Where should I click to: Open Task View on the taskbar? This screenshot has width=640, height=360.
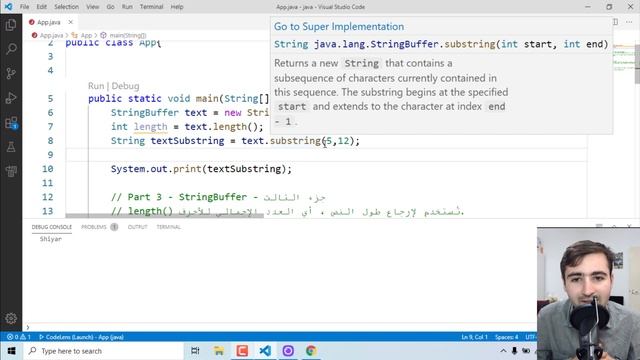coord(195,351)
